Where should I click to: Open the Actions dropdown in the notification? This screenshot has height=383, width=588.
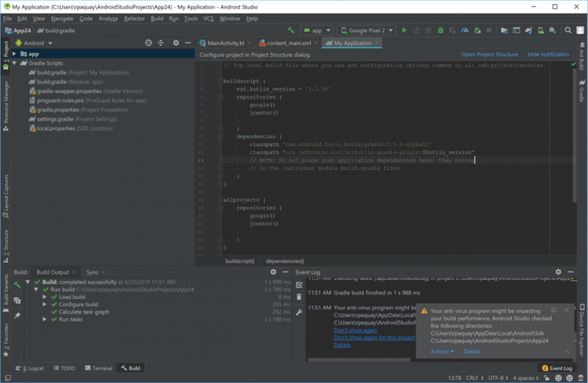point(442,352)
